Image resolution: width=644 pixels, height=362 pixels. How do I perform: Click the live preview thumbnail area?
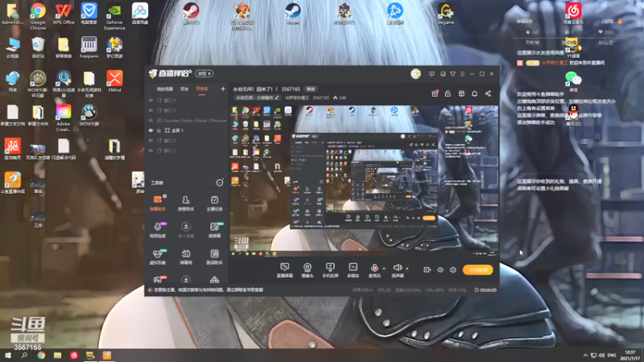point(364,180)
